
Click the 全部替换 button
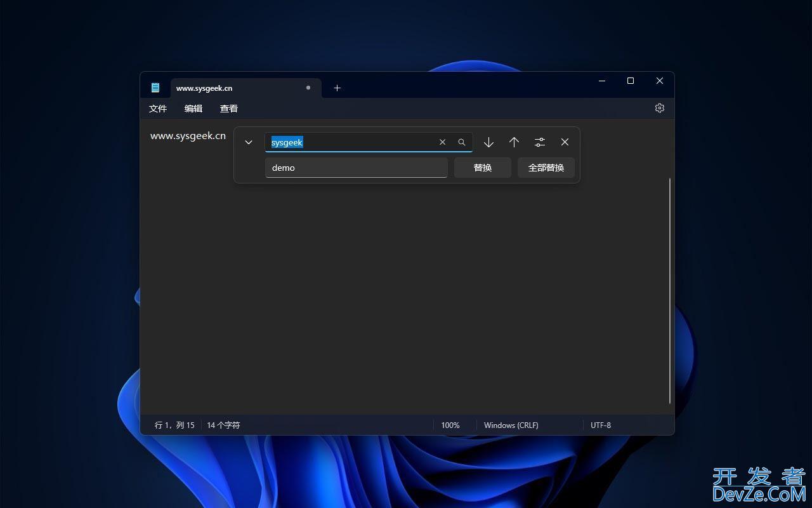[x=546, y=168]
